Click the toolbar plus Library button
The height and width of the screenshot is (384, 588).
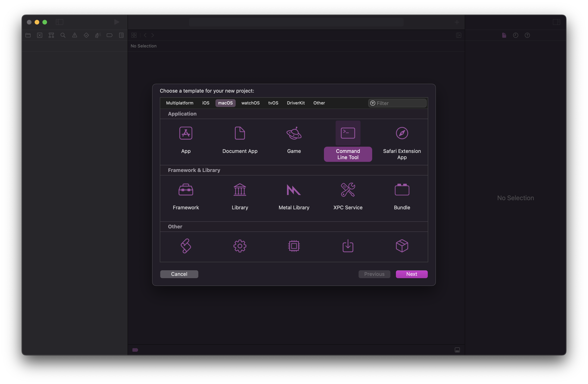click(457, 22)
